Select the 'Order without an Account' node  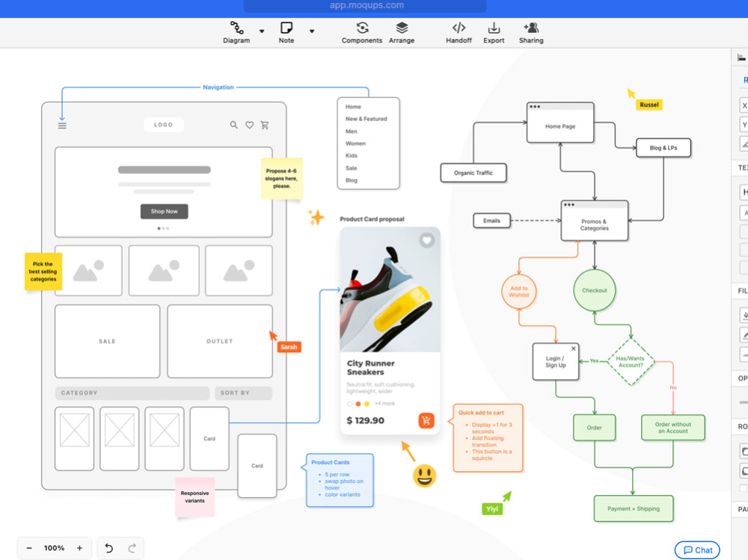[x=672, y=428]
